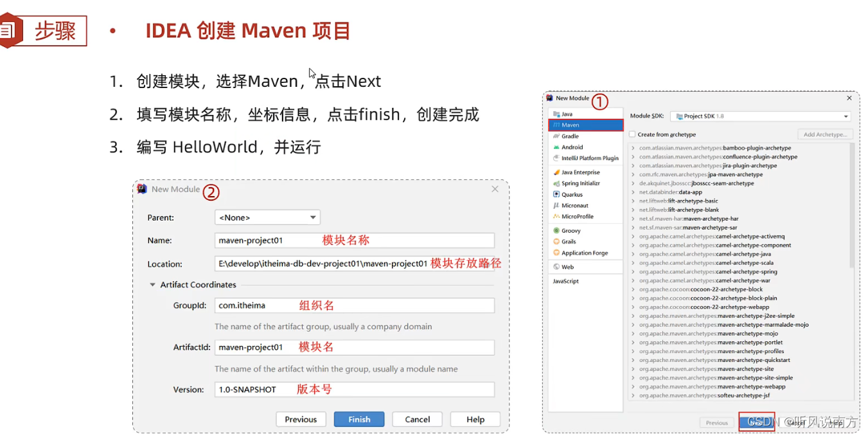Close the step 1 New Module dialog
Screen dimensions: 868x434
click(x=849, y=98)
